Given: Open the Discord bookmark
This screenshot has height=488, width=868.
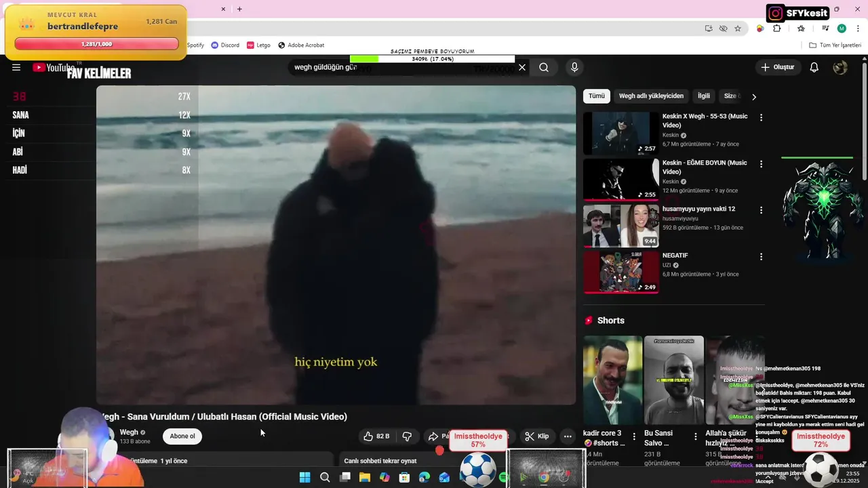Looking at the screenshot, I should (x=225, y=45).
